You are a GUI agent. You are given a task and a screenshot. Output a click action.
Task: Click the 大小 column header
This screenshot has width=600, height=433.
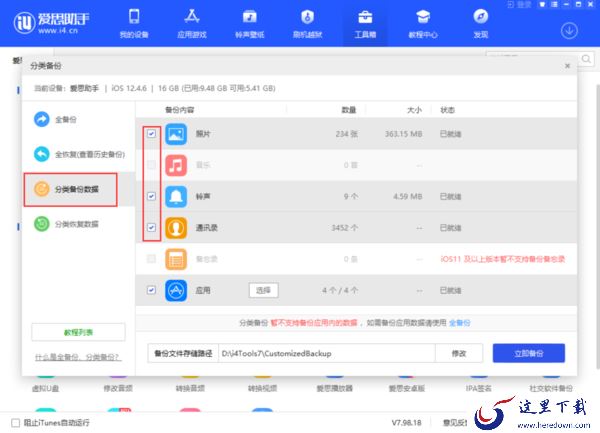click(x=414, y=110)
